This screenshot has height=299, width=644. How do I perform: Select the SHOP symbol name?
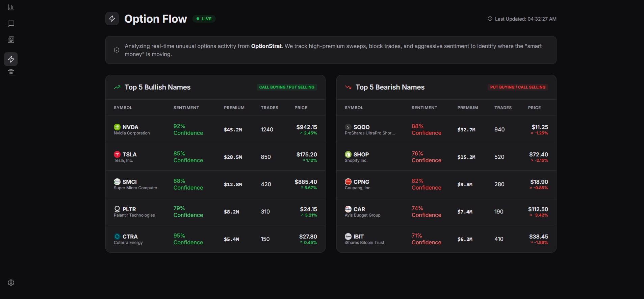(x=361, y=154)
